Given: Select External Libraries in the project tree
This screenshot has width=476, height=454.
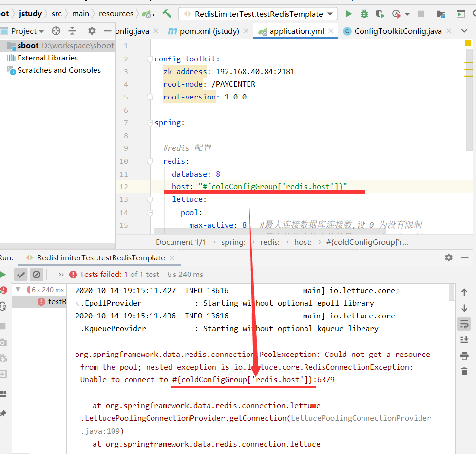Looking at the screenshot, I should point(48,58).
